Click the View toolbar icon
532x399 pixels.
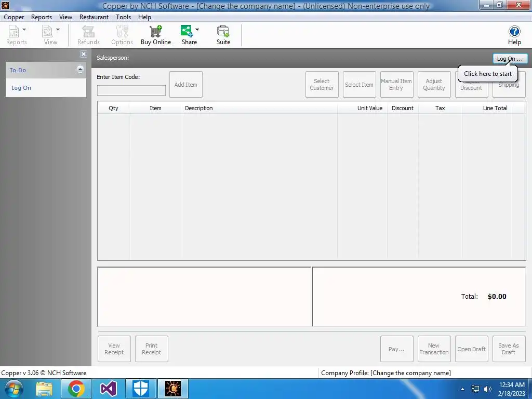(47, 32)
